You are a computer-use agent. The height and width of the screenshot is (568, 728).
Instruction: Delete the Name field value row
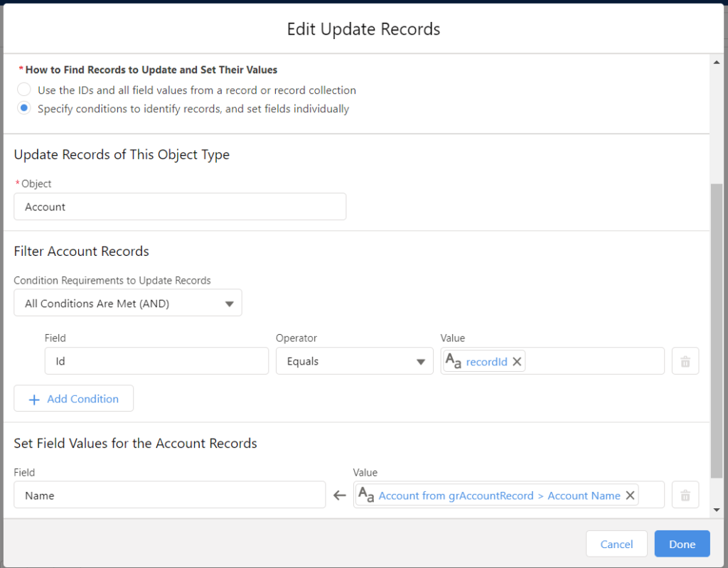point(685,495)
